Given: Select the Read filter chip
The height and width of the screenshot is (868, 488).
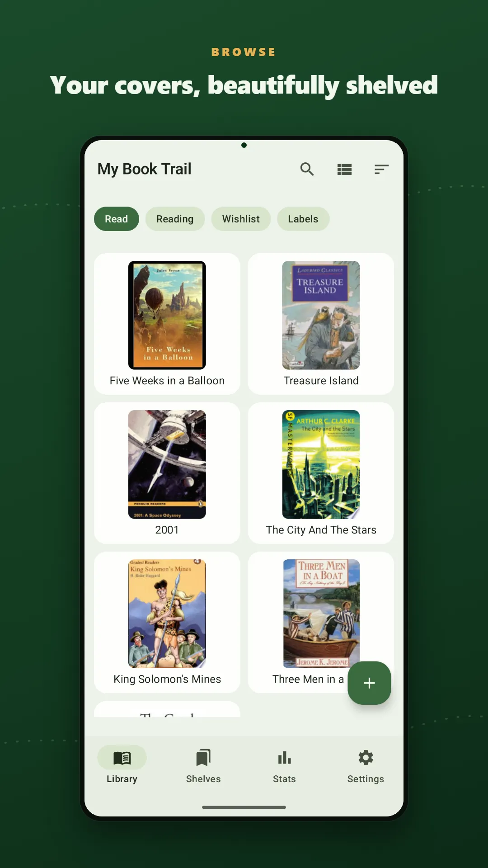Looking at the screenshot, I should click(117, 219).
